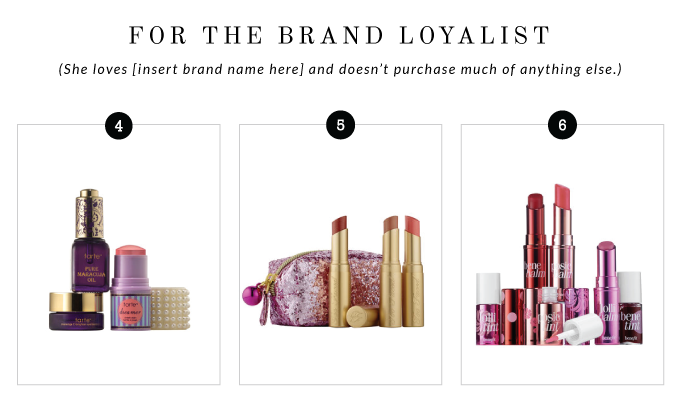Image resolution: width=680 pixels, height=393 pixels.
Task: Select the pink posiebalm lip balm
Action: pyautogui.click(x=562, y=236)
